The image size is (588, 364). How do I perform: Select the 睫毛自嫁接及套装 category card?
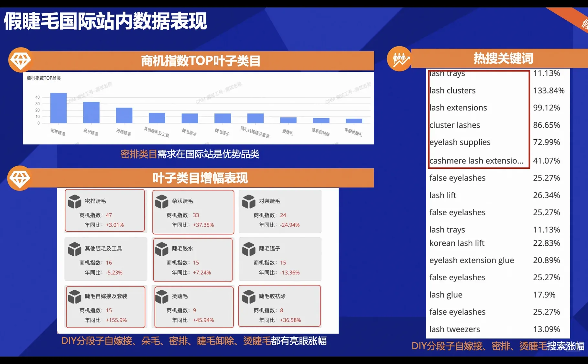105,306
